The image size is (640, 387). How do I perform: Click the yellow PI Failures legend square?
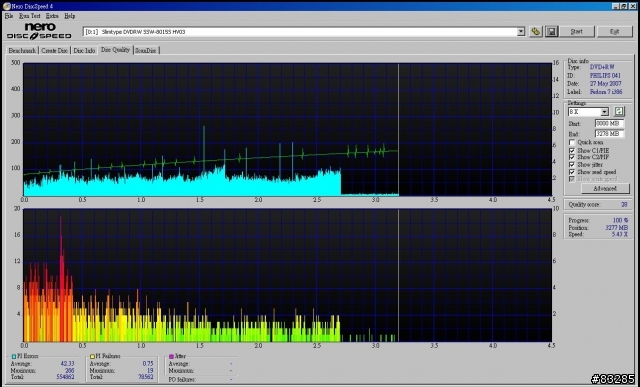point(92,356)
